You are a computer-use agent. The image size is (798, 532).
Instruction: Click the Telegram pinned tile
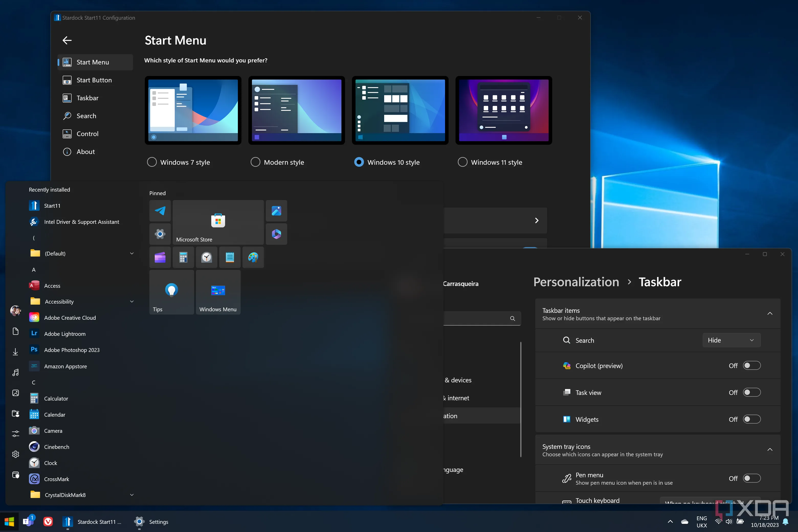pos(160,211)
